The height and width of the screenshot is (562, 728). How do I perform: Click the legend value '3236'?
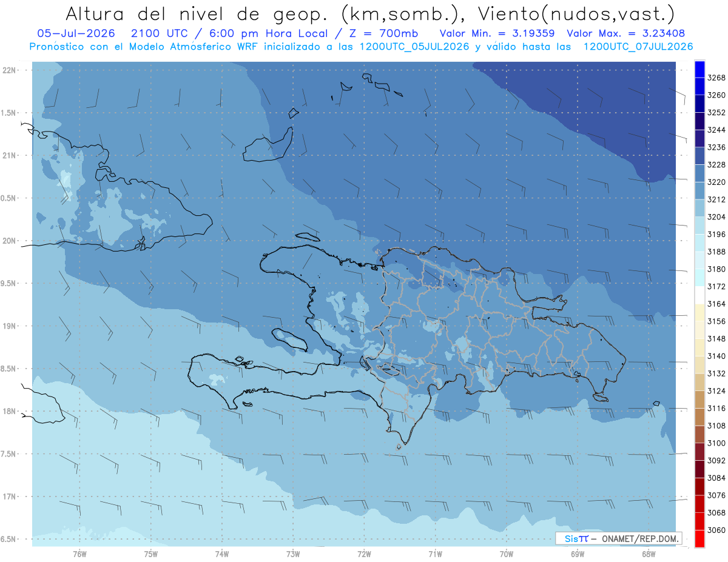click(x=716, y=147)
